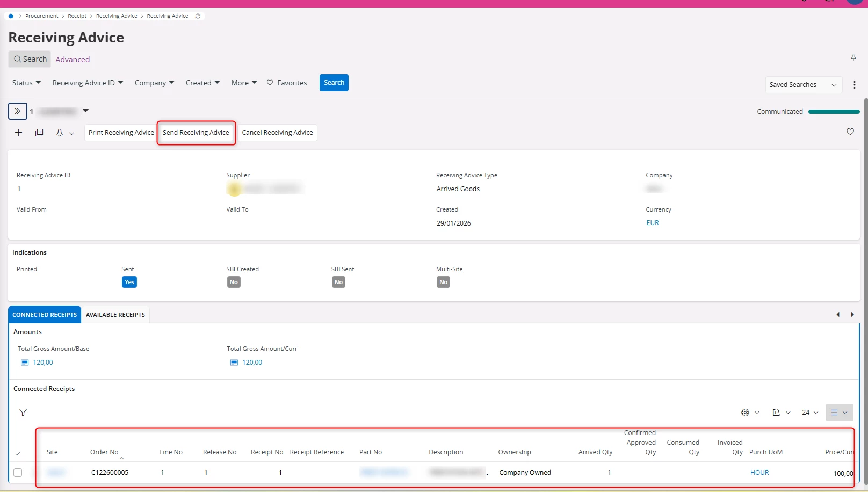The height and width of the screenshot is (492, 868).
Task: Click the Send Receiving Advice button
Action: [196, 133]
